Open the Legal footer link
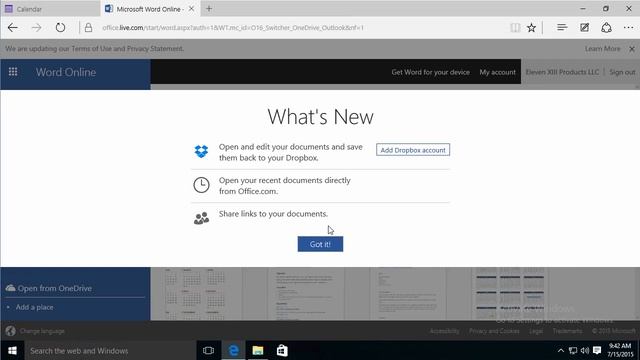 pos(536,331)
